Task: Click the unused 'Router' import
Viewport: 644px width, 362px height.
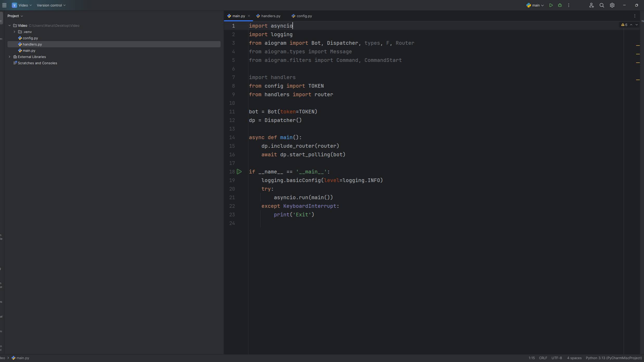Action: click(405, 43)
